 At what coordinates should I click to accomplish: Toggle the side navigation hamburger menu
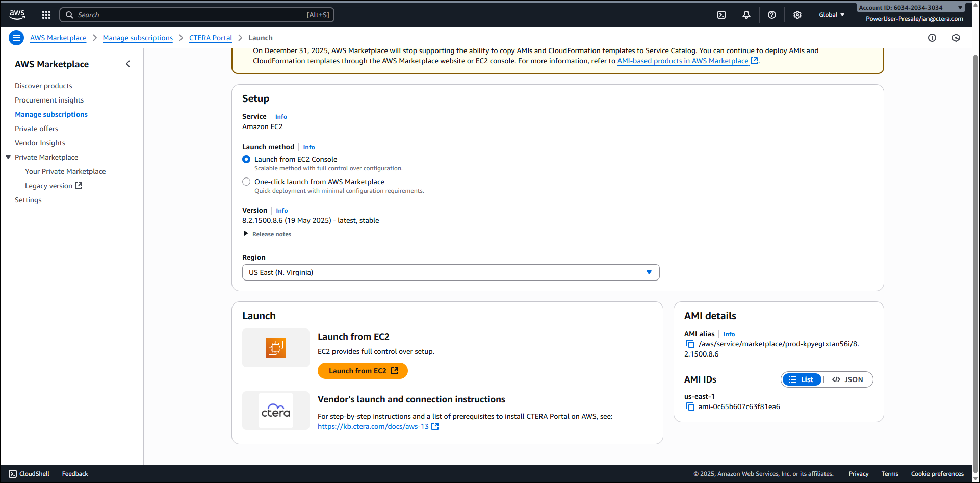16,38
